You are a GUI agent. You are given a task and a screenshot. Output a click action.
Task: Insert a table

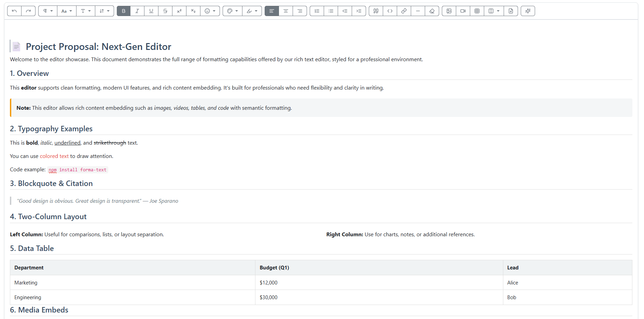pyautogui.click(x=477, y=11)
